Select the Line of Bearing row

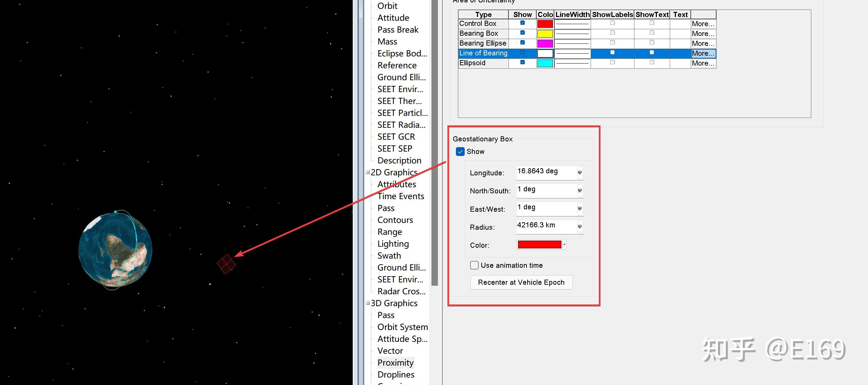point(483,53)
